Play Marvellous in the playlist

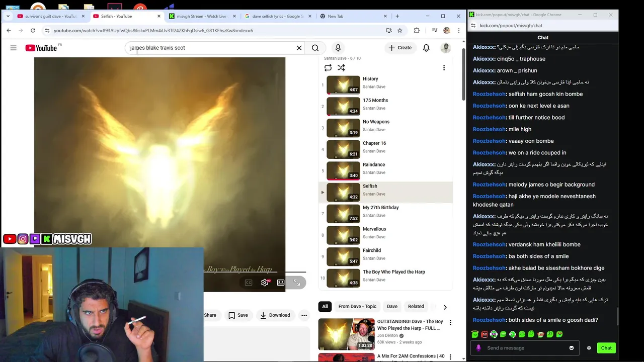385,235
